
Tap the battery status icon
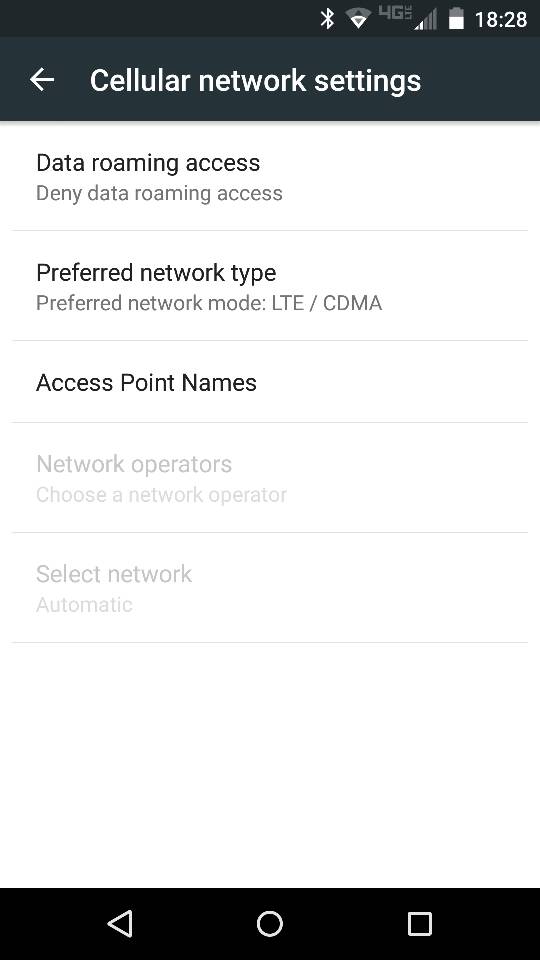(456, 19)
